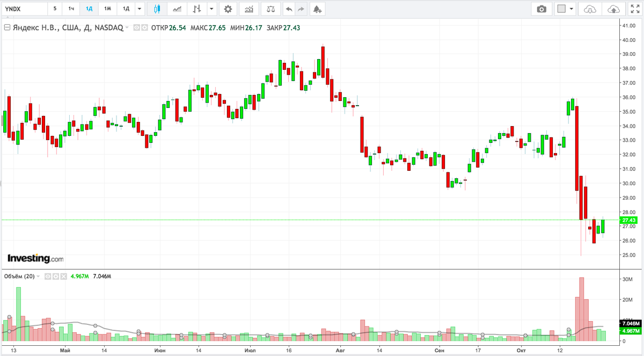Choose the bars chart style
Screen dimensions: 644x356
click(197, 9)
